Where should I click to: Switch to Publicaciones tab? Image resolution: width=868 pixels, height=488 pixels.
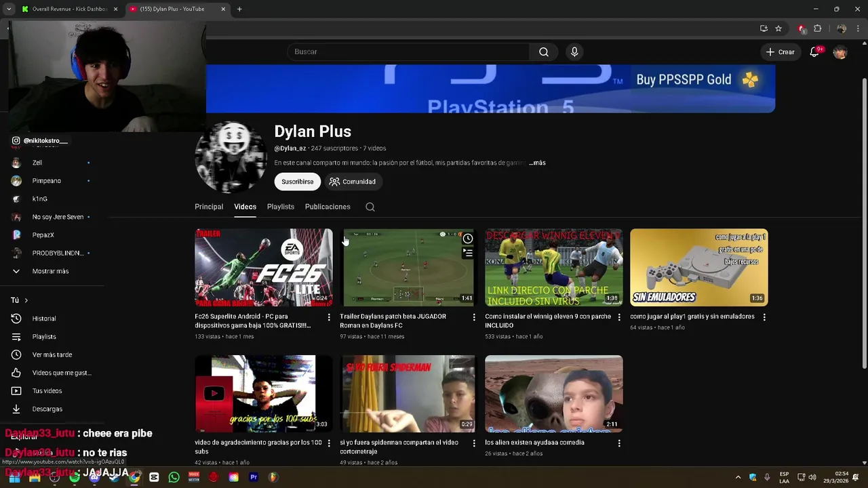(328, 207)
